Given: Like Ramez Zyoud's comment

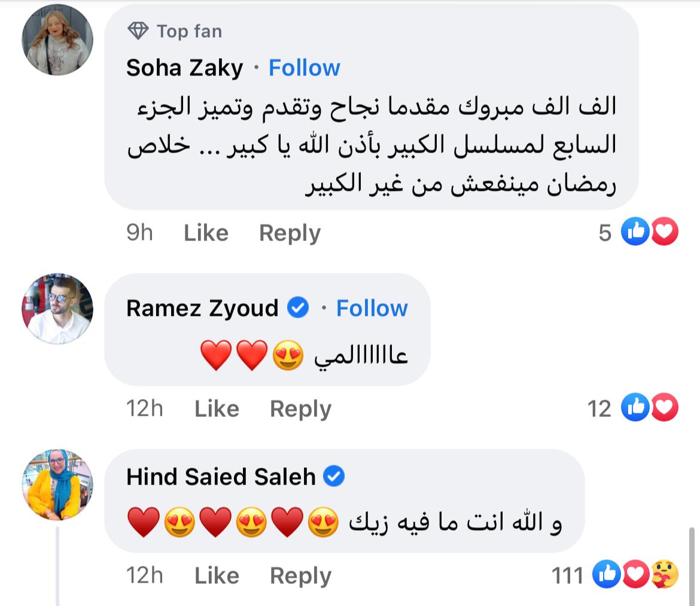Looking at the screenshot, I should click(217, 409).
